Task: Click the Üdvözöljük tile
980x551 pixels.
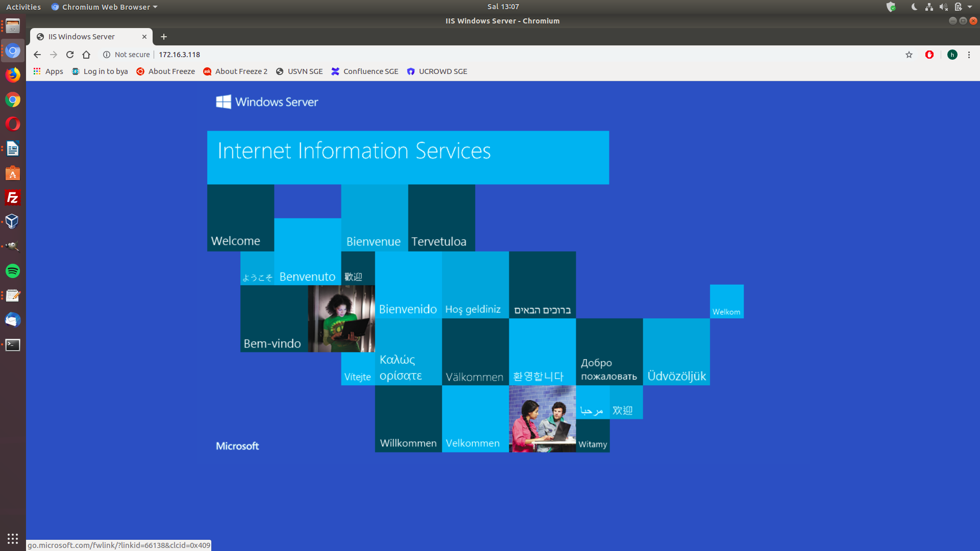Action: tap(676, 352)
